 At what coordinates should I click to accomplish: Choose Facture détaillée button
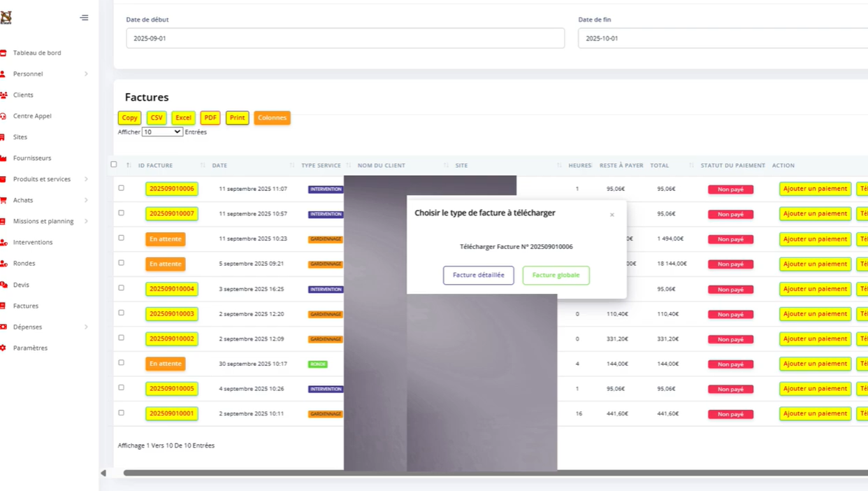479,275
